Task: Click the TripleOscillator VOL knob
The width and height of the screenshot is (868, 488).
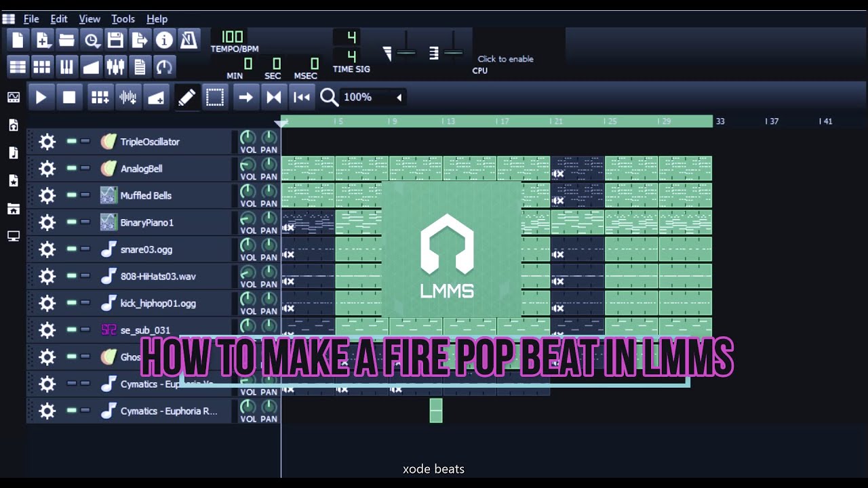Action: point(248,138)
